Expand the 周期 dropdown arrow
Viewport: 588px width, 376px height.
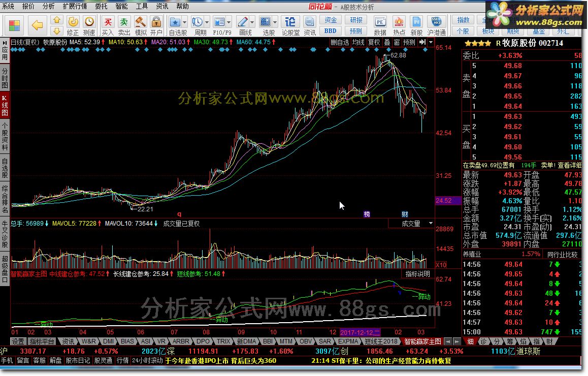207,22
